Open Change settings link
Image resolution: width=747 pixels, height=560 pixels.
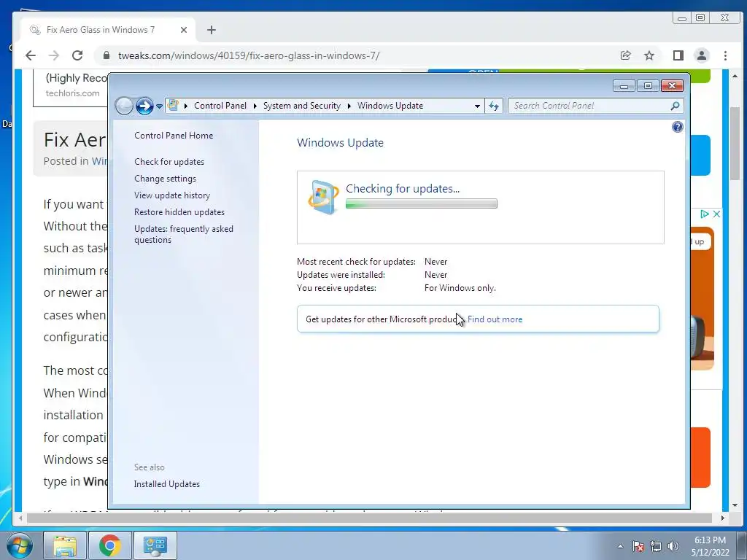(165, 179)
